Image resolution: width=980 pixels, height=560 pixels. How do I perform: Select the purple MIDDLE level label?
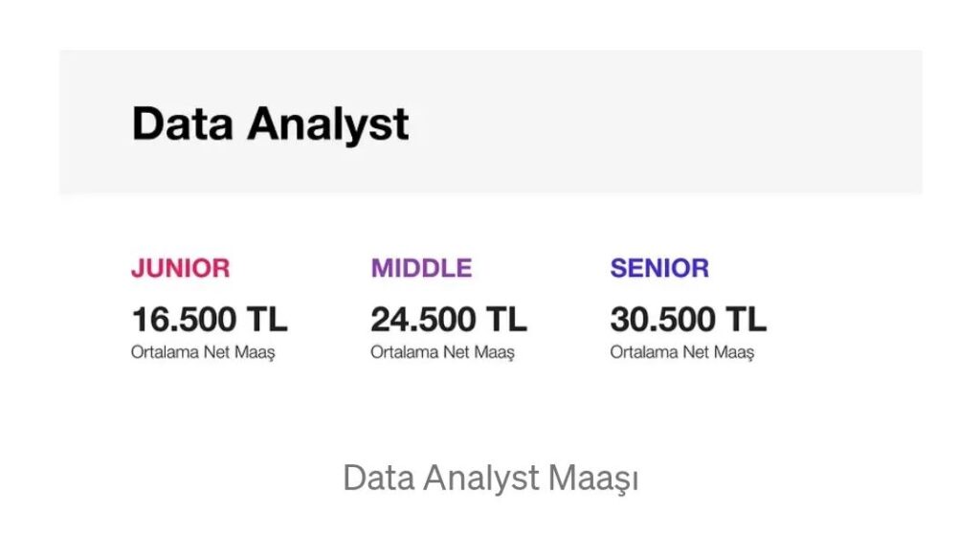pyautogui.click(x=421, y=268)
